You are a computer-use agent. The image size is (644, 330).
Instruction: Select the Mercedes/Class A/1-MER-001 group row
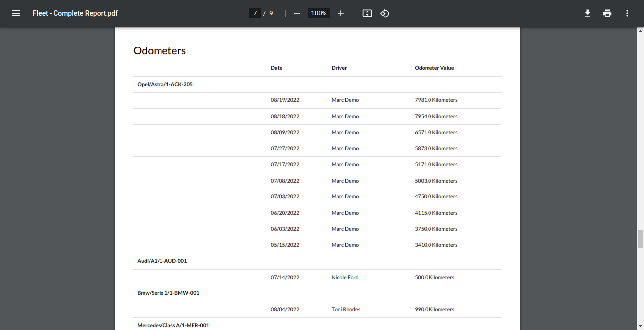click(x=317, y=325)
